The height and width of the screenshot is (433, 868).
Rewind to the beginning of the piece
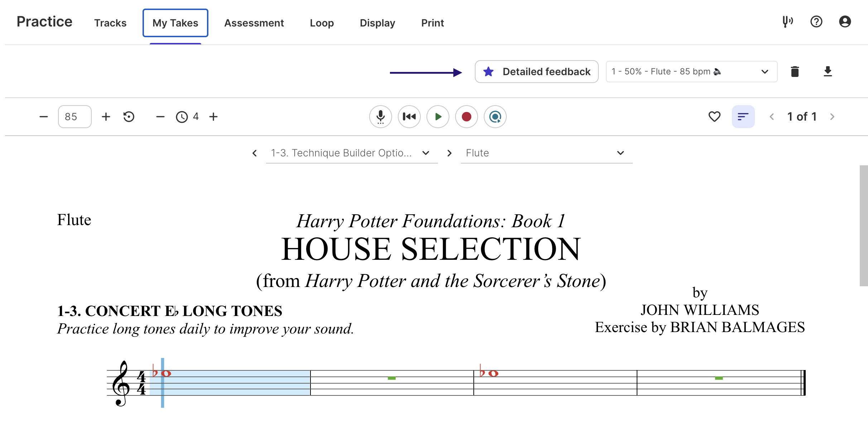pos(409,117)
